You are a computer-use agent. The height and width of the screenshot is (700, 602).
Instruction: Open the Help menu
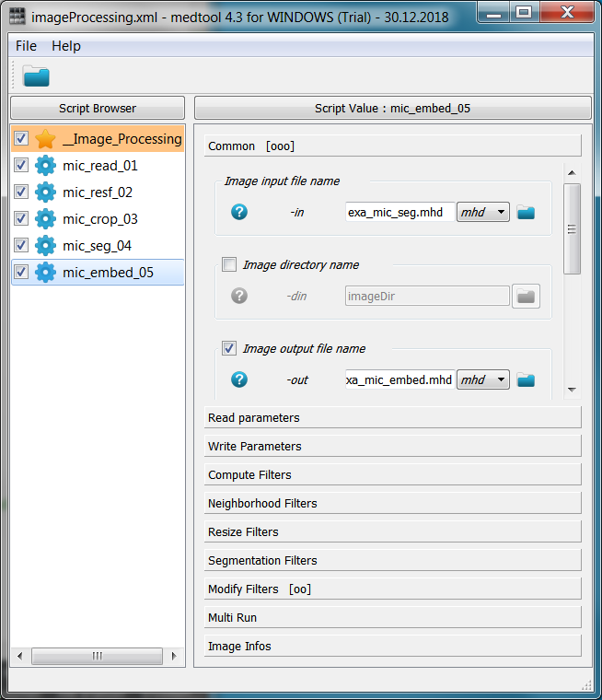[x=66, y=46]
